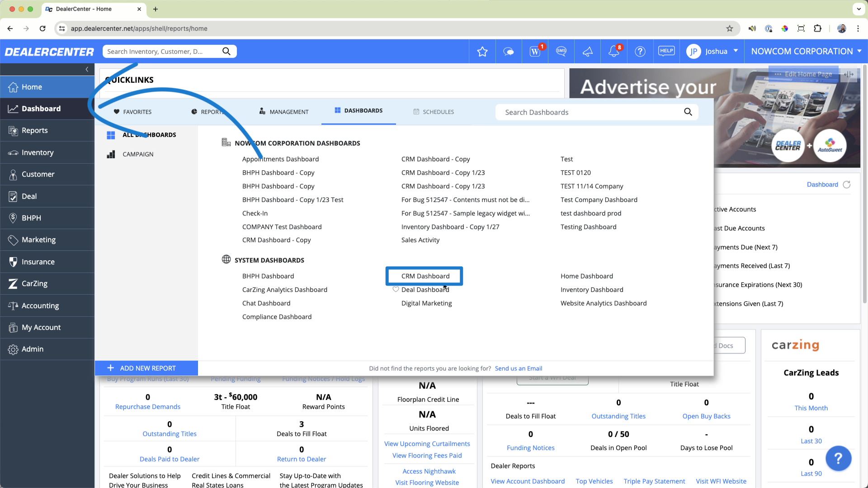
Task: Click the question mark help circle icon
Action: (x=640, y=52)
